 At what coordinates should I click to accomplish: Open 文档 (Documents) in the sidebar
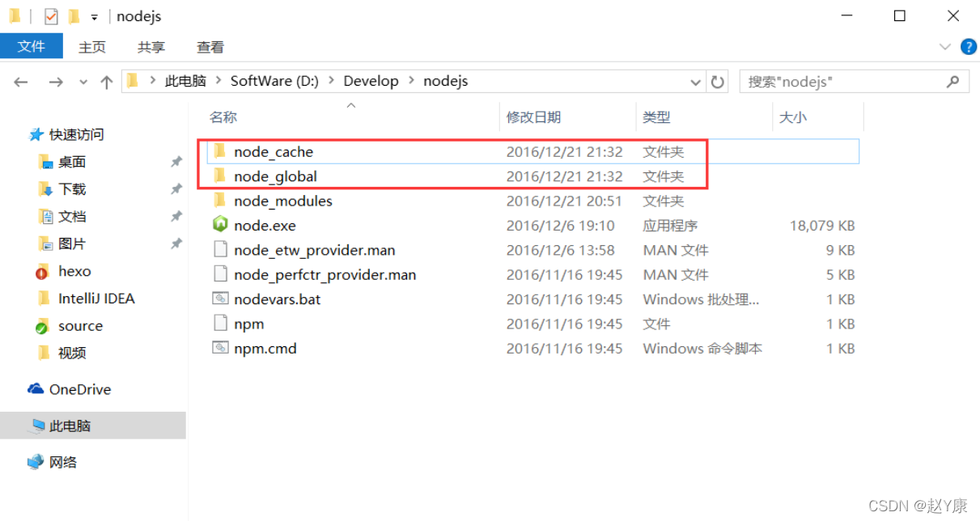pos(63,217)
